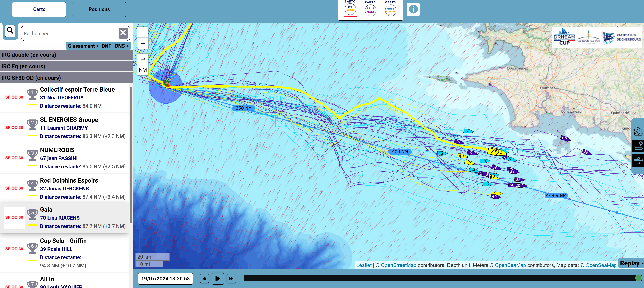Viewport: 644px width, 288px height.
Task: Toggle NUMEROBIS yellow track line indicator
Action: pos(32,166)
